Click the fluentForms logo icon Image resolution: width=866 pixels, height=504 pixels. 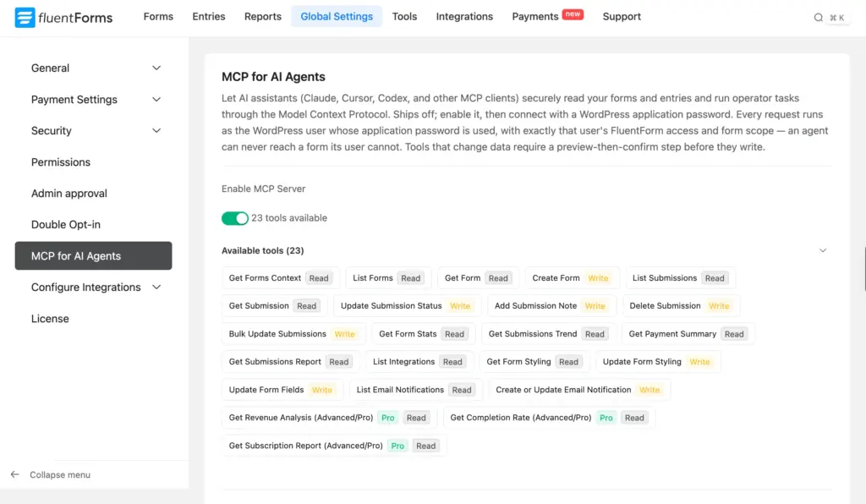25,17
